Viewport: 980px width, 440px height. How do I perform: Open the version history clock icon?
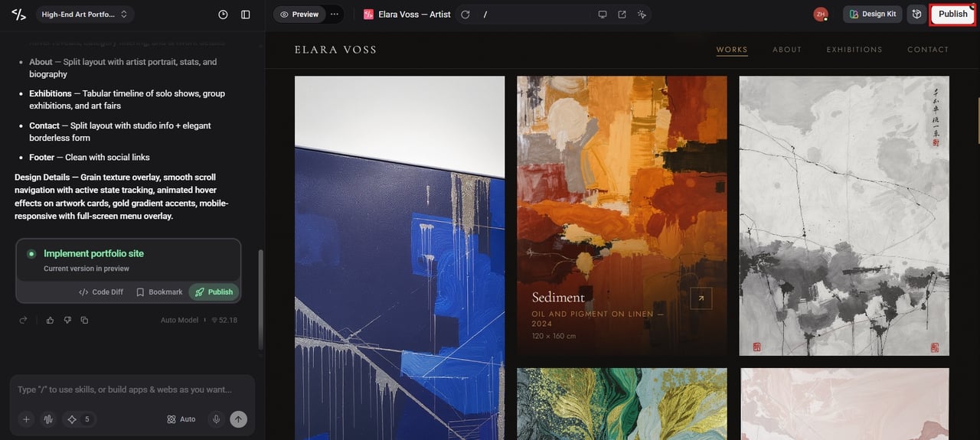coord(223,15)
